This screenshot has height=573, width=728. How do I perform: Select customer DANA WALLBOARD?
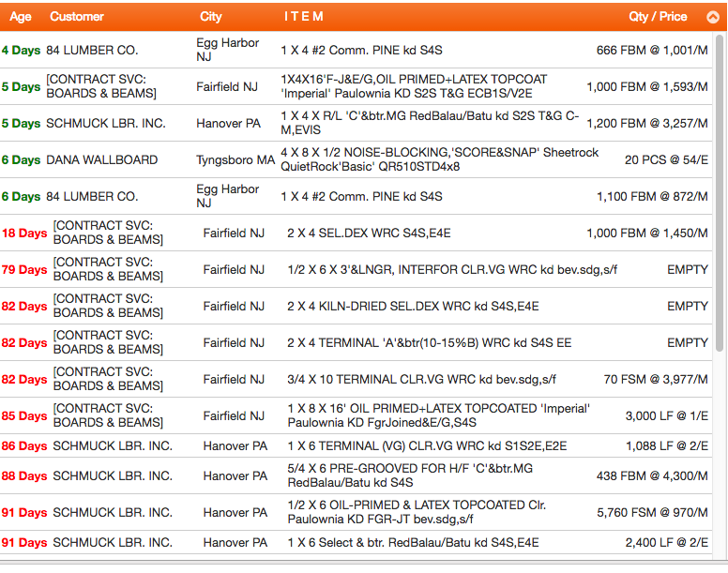pyautogui.click(x=102, y=160)
